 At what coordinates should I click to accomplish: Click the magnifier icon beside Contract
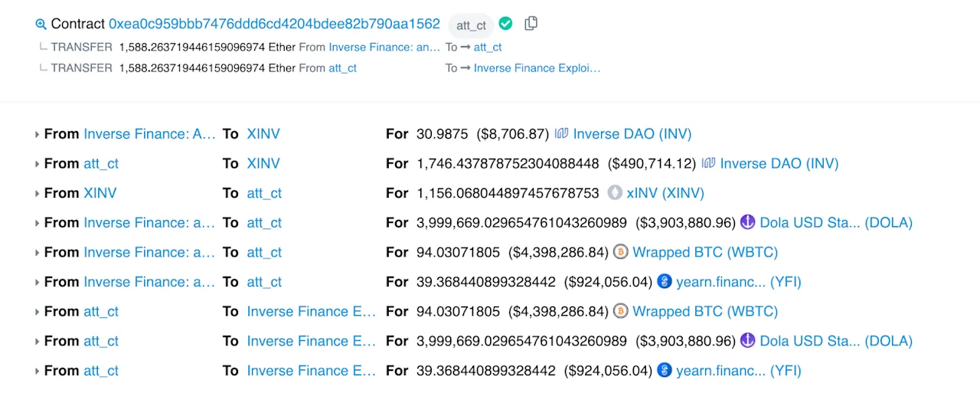41,24
